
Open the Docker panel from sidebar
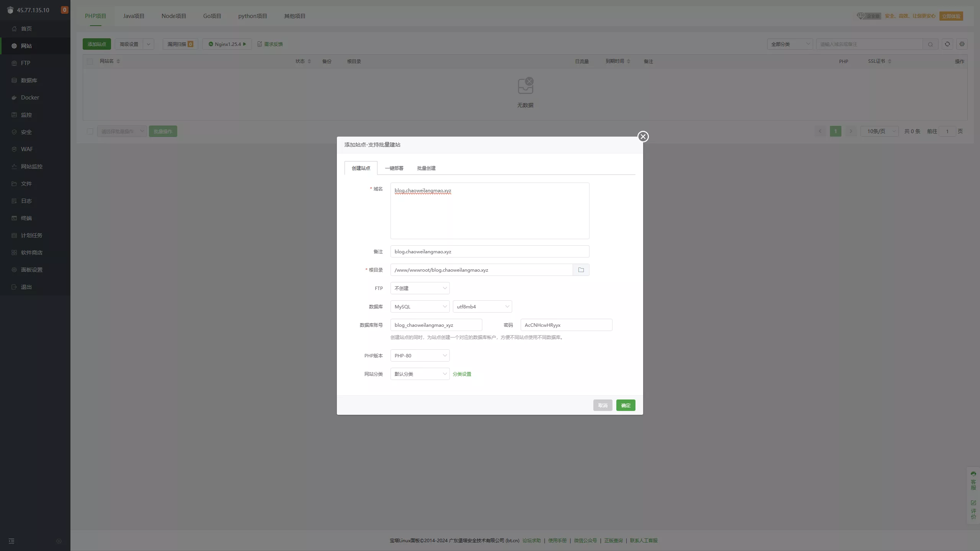point(29,97)
